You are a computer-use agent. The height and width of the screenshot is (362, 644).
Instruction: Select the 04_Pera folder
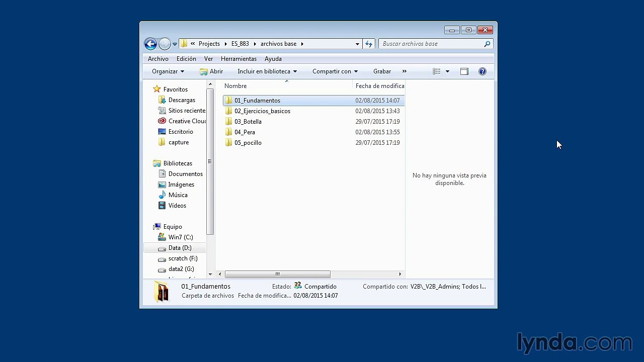click(245, 132)
